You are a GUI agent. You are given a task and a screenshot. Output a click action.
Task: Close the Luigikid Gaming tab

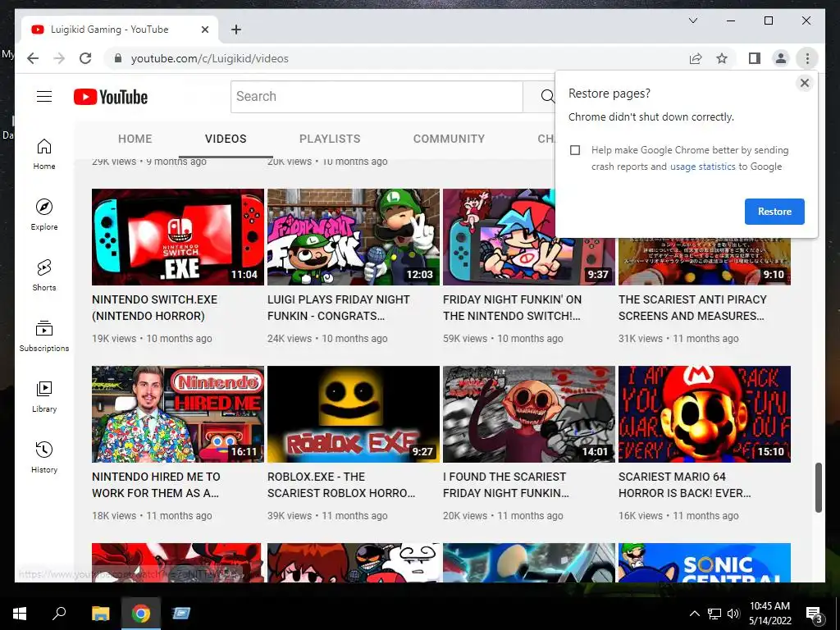click(204, 30)
